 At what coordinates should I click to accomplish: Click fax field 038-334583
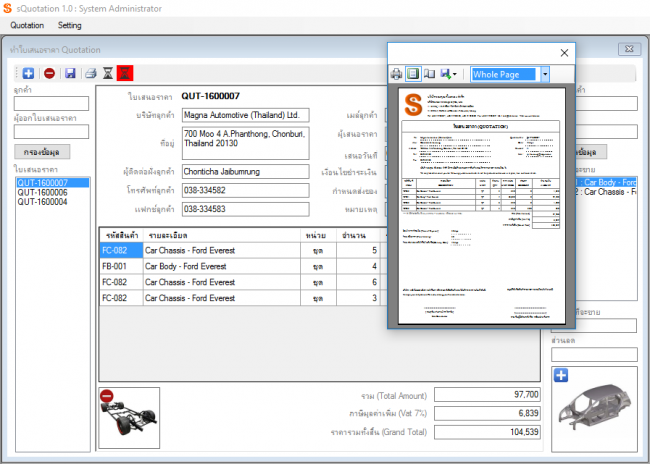[245, 209]
